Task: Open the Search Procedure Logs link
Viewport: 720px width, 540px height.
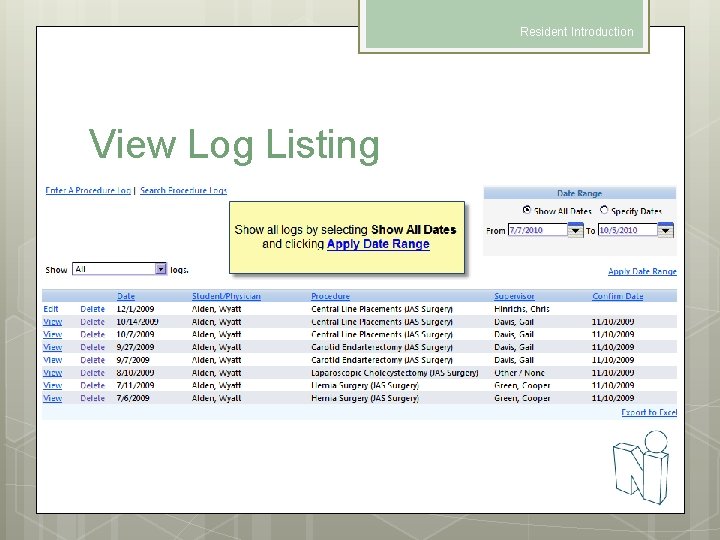Action: [x=183, y=190]
